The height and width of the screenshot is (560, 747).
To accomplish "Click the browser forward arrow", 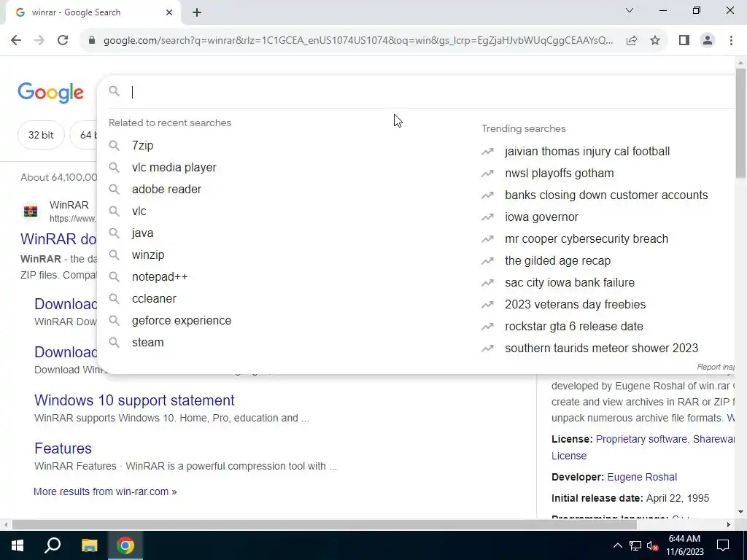I will (x=39, y=41).
